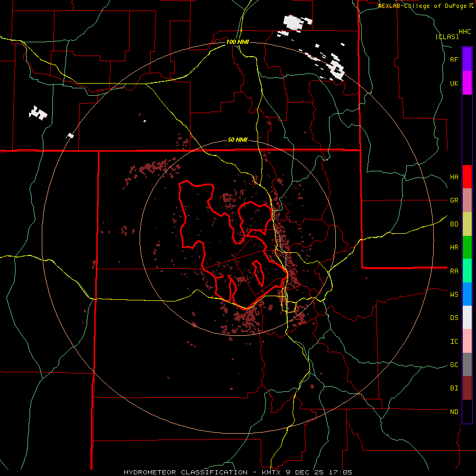Click the HA legend label
The height and width of the screenshot is (476, 476).
click(x=454, y=177)
